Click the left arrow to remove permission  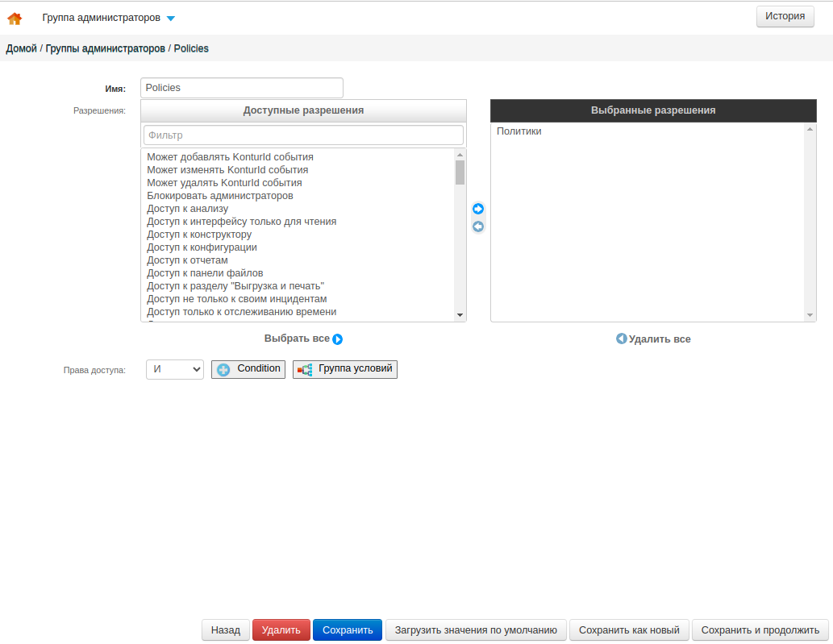(x=478, y=226)
